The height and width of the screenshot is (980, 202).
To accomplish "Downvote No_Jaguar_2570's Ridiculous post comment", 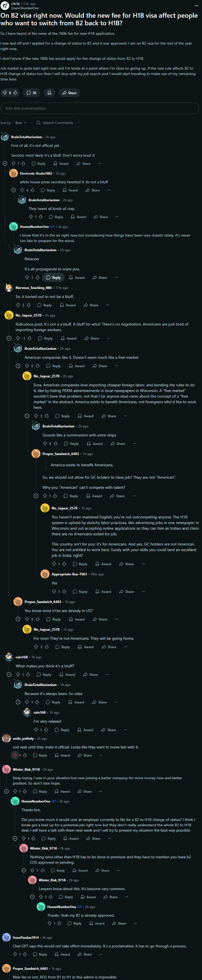I will 29,338.
